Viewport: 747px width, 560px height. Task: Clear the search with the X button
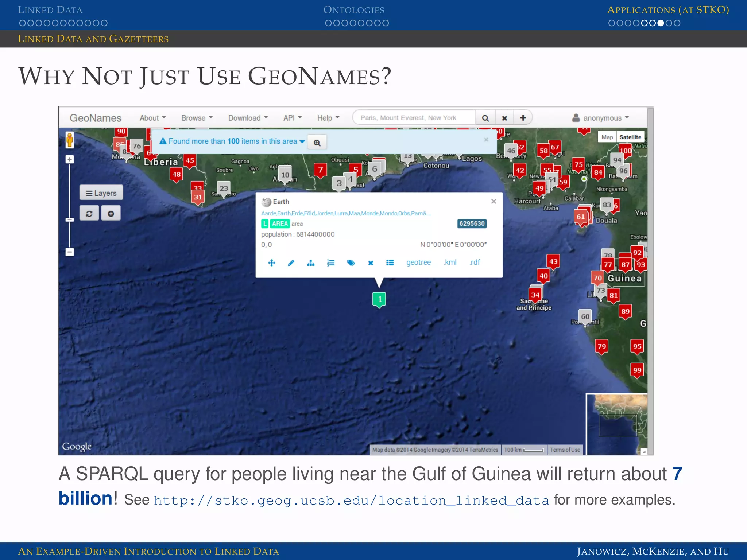click(504, 118)
